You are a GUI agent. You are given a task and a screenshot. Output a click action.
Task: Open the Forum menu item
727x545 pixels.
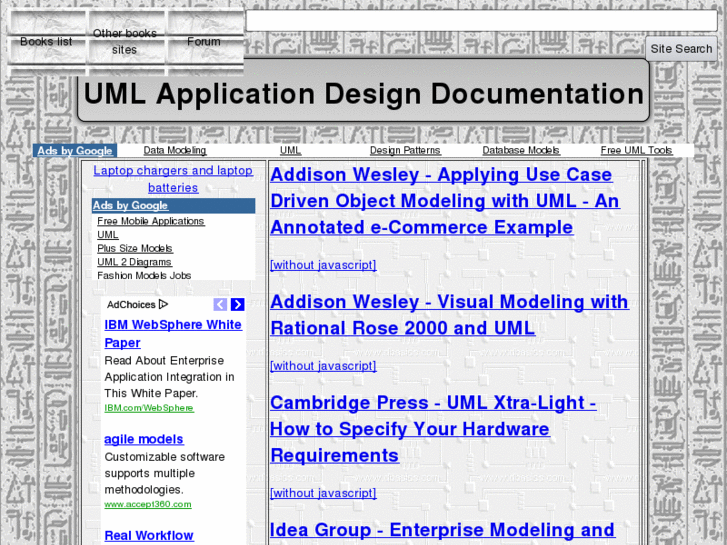click(x=204, y=42)
